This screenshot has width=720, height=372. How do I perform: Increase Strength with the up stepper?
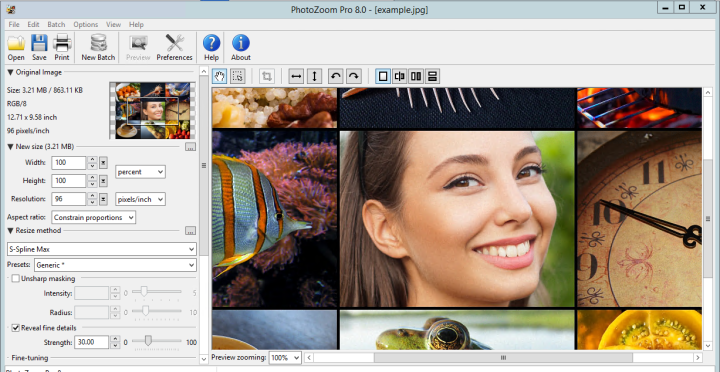click(115, 339)
